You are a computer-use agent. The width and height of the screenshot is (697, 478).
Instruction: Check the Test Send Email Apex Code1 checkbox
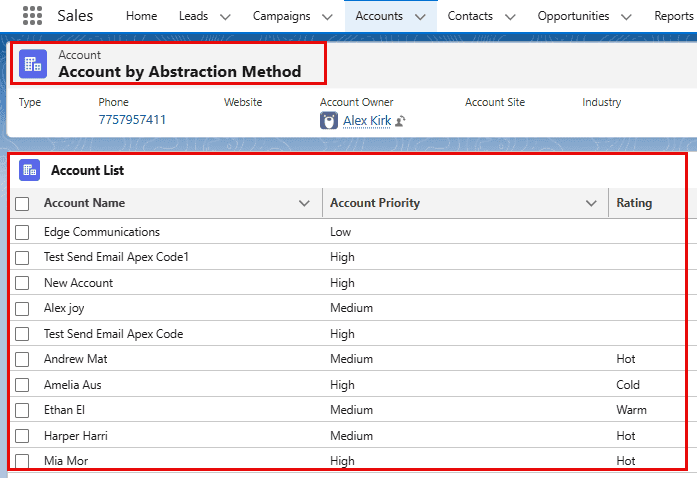[x=22, y=257]
